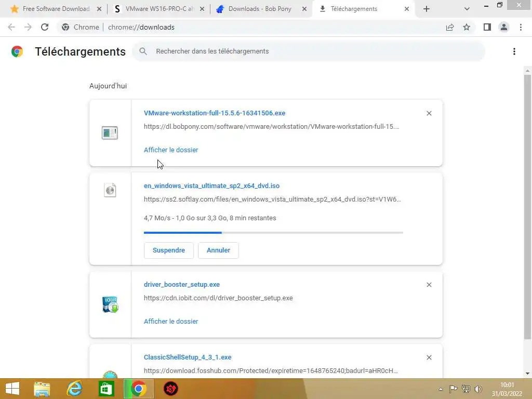The image size is (532, 399).
Task: Click the Vista ISO disc file icon
Action: coord(110,190)
